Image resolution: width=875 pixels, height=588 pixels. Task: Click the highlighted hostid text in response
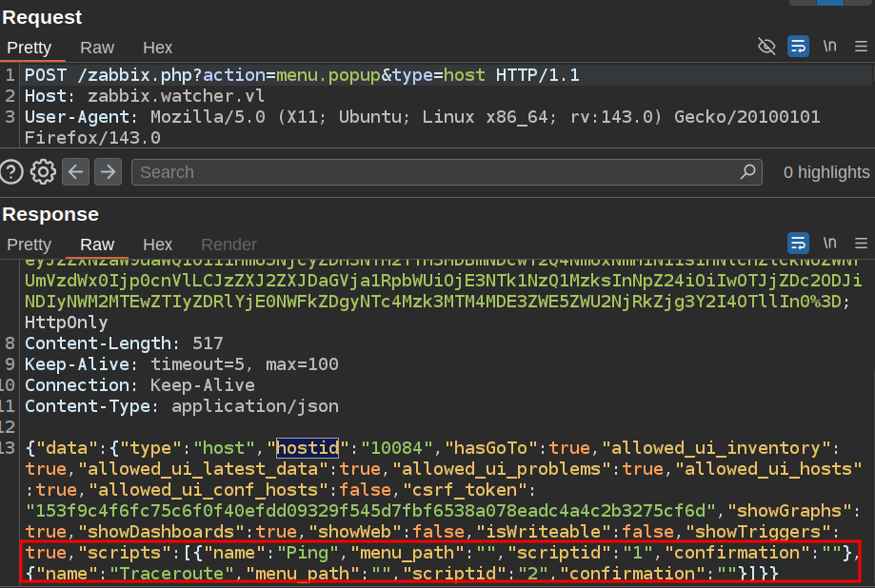[x=301, y=448]
